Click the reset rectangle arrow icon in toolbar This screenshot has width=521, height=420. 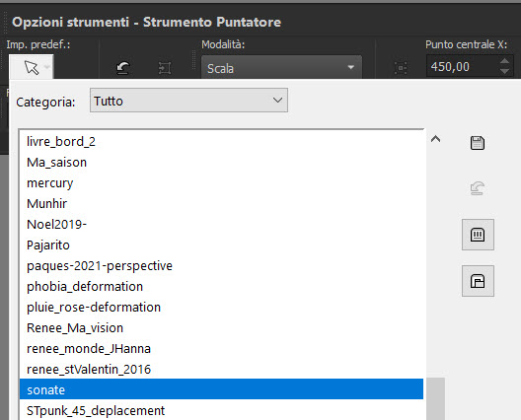tap(123, 68)
